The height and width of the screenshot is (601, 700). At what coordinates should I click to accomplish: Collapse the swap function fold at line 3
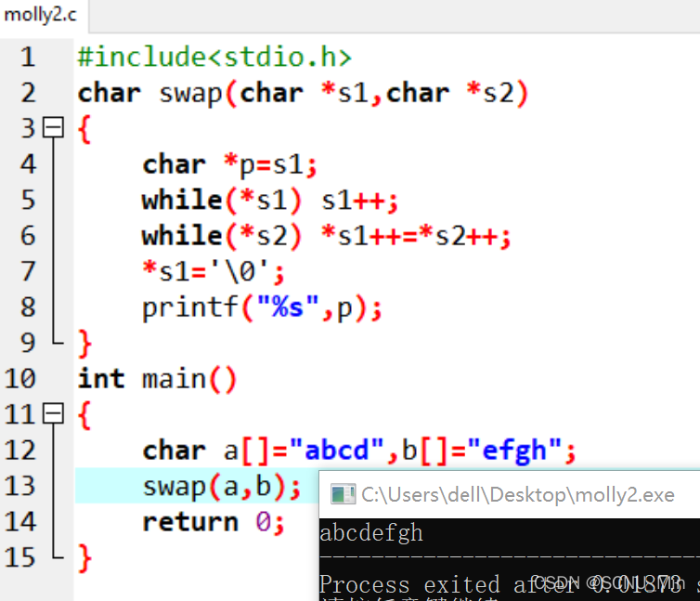click(54, 128)
